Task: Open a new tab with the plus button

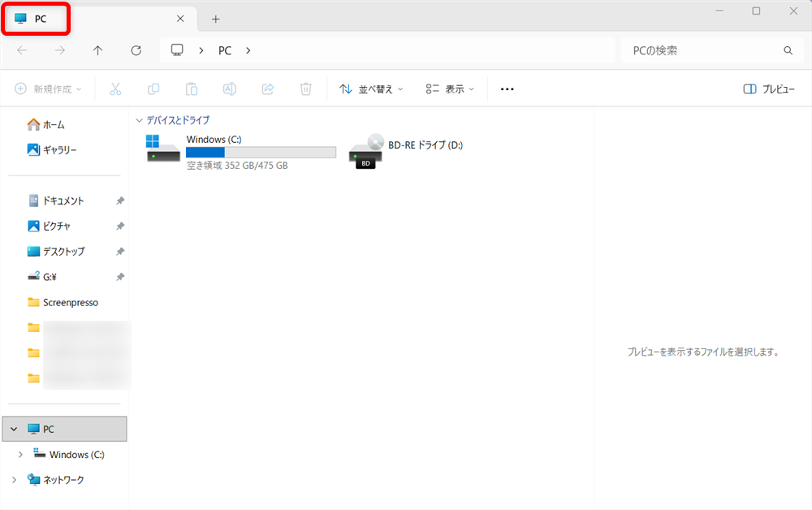Action: (x=215, y=19)
